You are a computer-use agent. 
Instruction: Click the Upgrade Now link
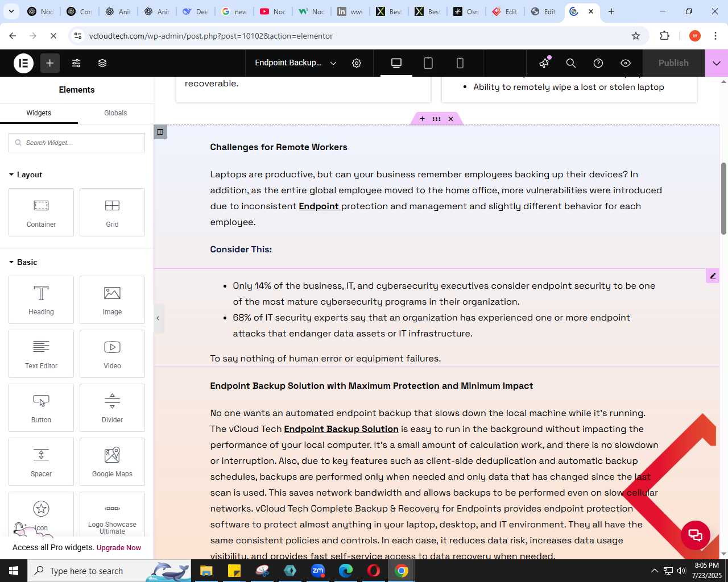tap(119, 548)
